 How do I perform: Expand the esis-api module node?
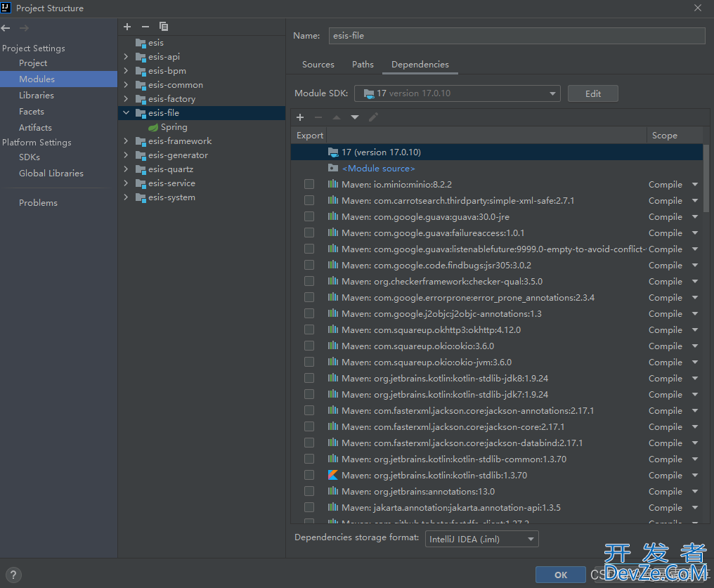(126, 57)
